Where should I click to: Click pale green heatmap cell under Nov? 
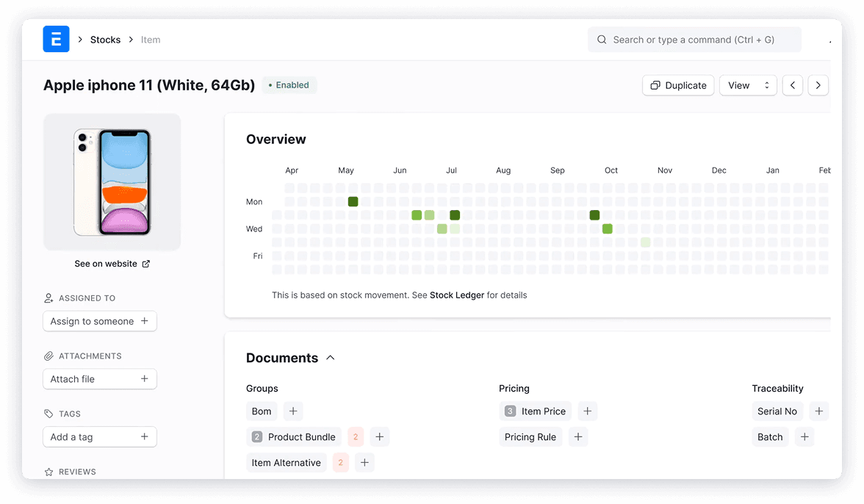(645, 242)
